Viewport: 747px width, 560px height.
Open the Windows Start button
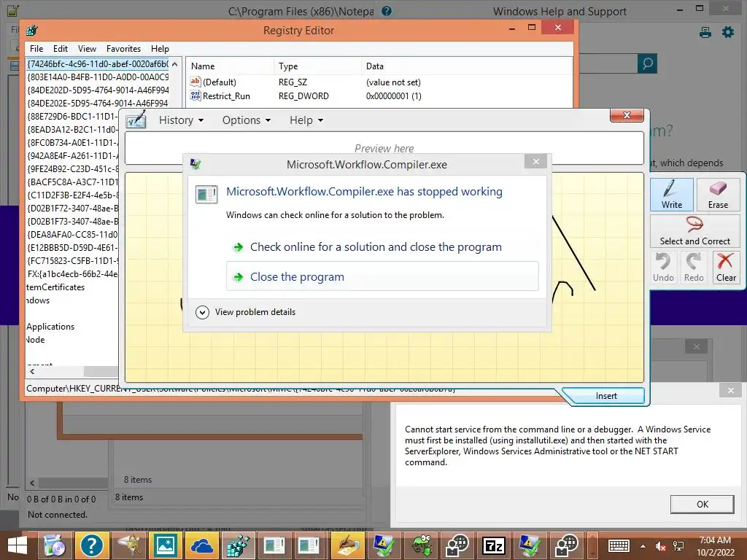18,545
